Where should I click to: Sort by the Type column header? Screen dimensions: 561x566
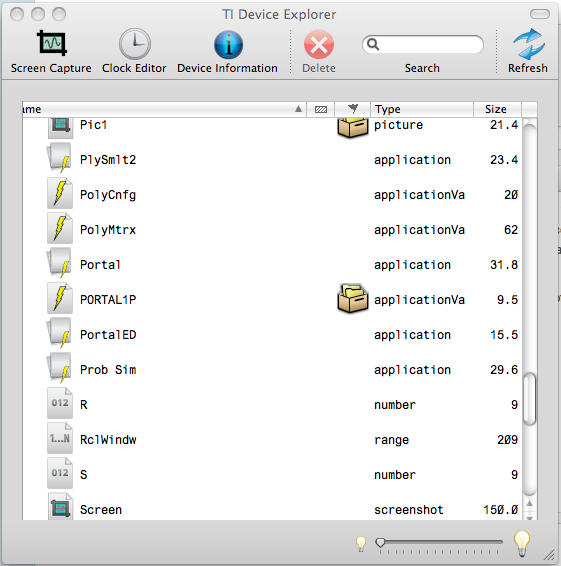pyautogui.click(x=422, y=109)
